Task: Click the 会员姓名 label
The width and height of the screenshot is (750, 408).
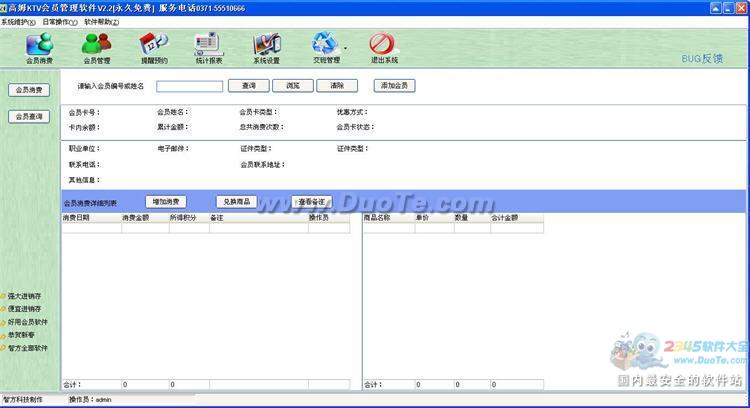Action: tap(173, 112)
